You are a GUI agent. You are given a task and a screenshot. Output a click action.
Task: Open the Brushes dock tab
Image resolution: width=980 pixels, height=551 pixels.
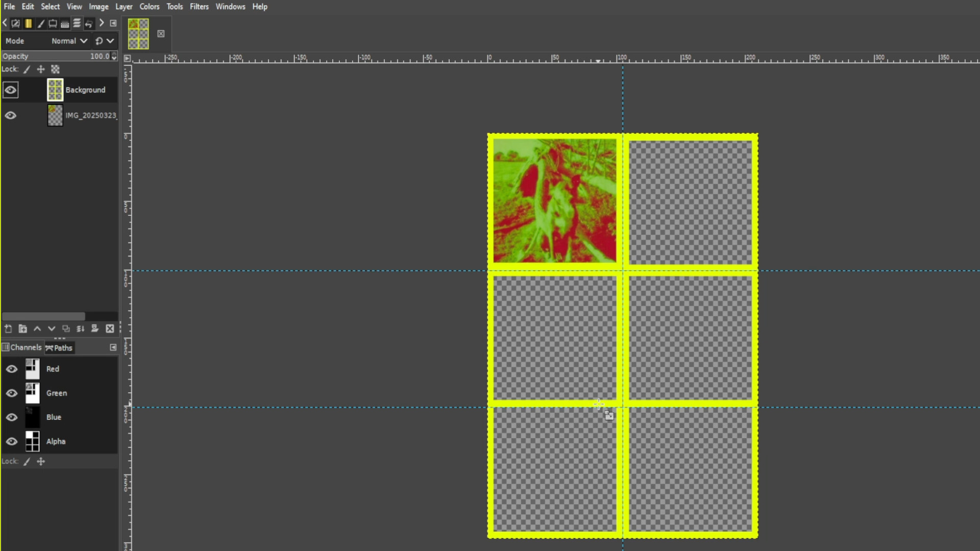coord(41,23)
